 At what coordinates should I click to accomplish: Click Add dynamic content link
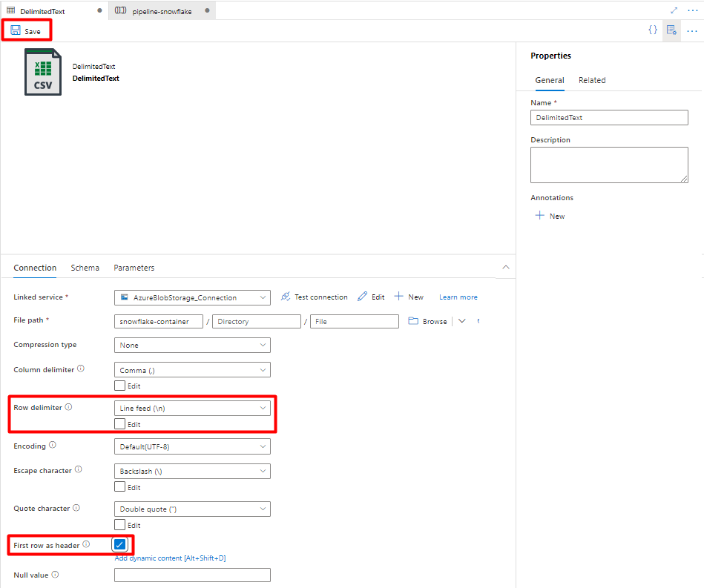click(170, 558)
